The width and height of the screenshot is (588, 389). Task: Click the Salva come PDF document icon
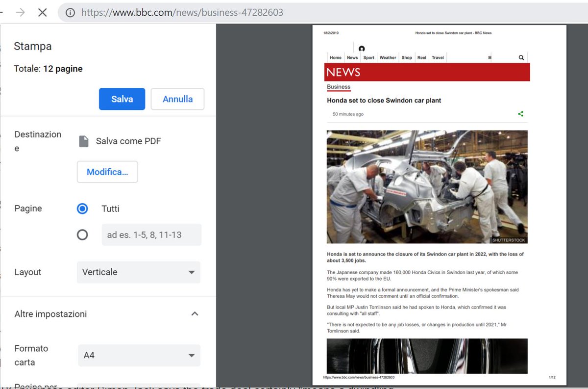(84, 141)
